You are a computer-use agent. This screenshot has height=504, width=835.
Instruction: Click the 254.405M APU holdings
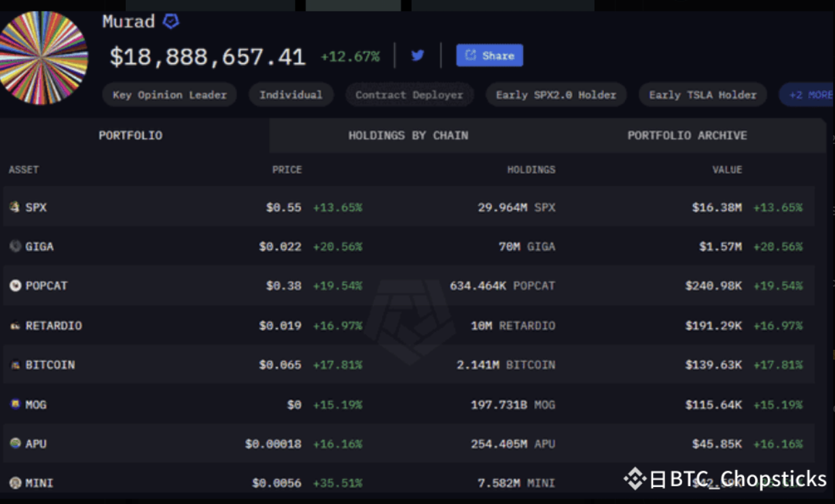click(513, 444)
